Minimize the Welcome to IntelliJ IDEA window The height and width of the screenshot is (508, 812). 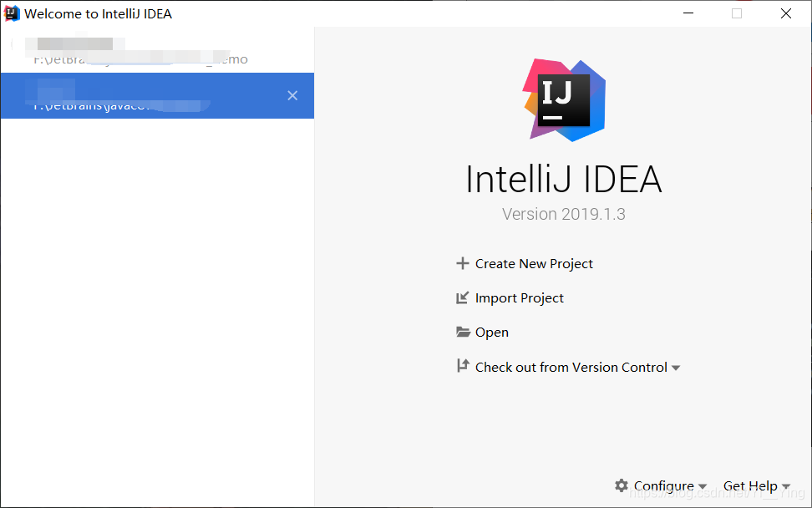tap(688, 13)
